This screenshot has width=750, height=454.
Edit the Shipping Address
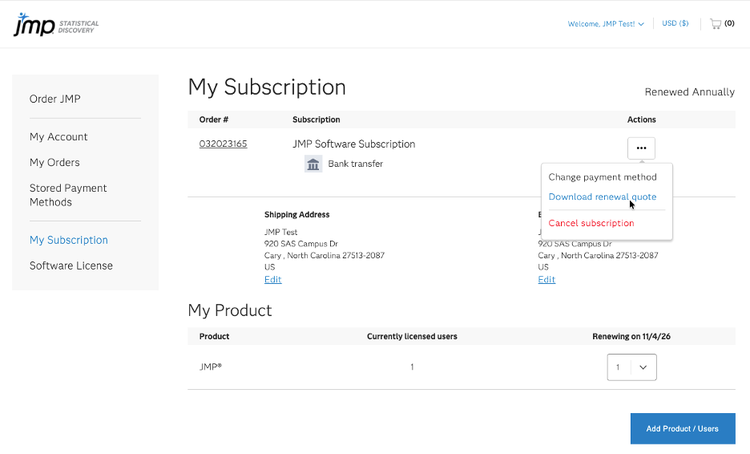tap(272, 279)
